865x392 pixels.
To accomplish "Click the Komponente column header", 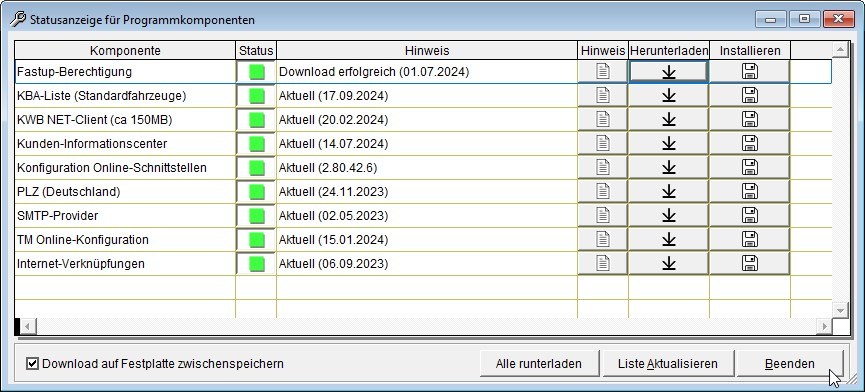I will (125, 51).
